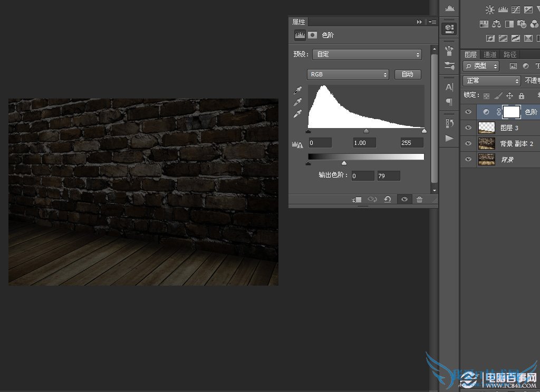
Task: Hide the 背景 副本 2 layer
Action: tap(468, 143)
